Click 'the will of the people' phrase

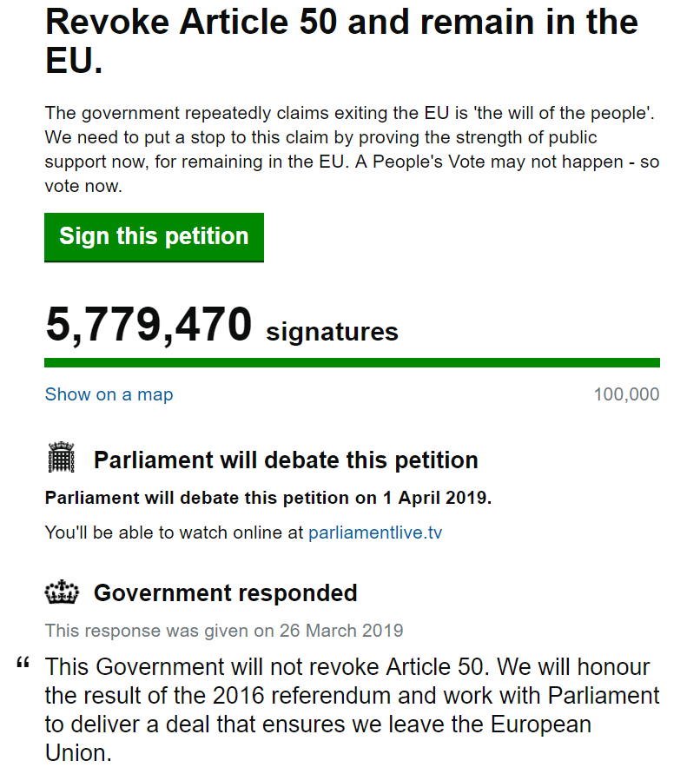pyautogui.click(x=564, y=114)
